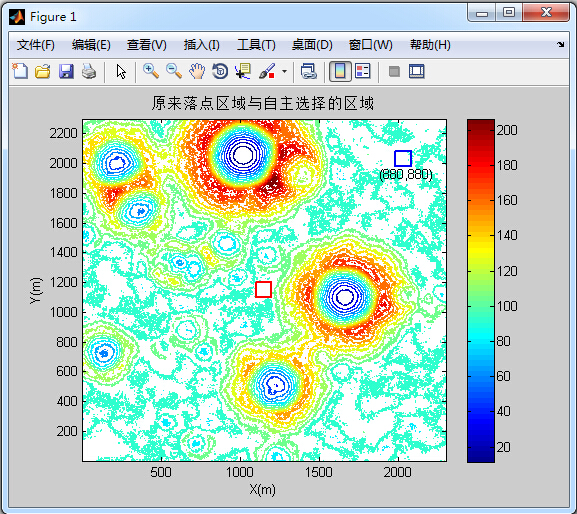This screenshot has width=577, height=514.
Task: Enable the Rotate 3D tool
Action: point(220,71)
